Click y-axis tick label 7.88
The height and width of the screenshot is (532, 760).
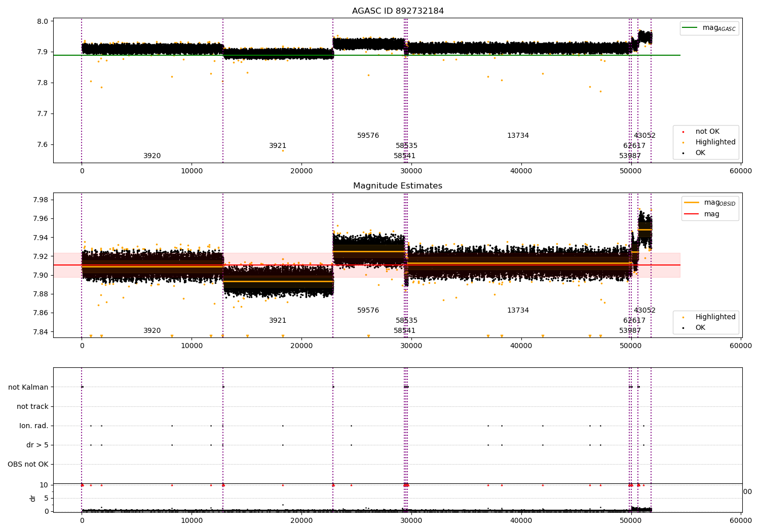click(41, 294)
